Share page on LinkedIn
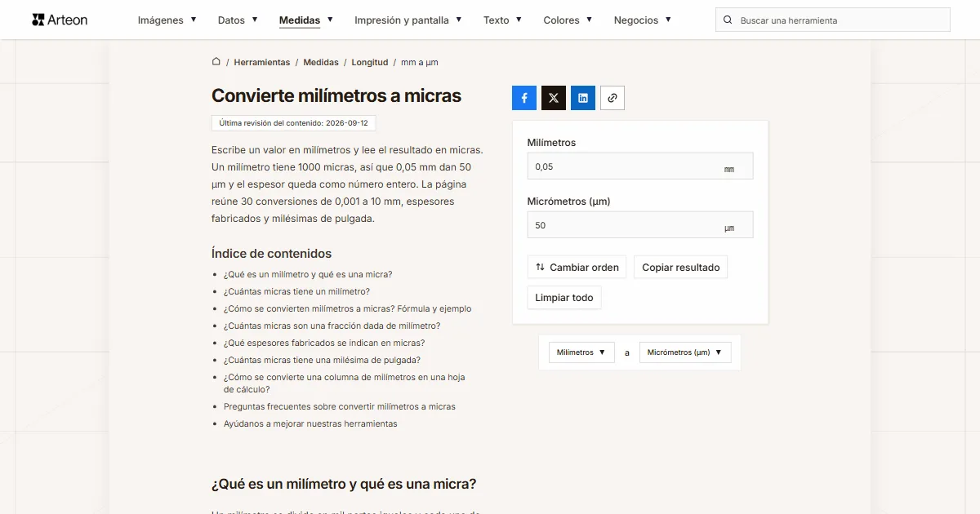The height and width of the screenshot is (514, 980). [583, 98]
